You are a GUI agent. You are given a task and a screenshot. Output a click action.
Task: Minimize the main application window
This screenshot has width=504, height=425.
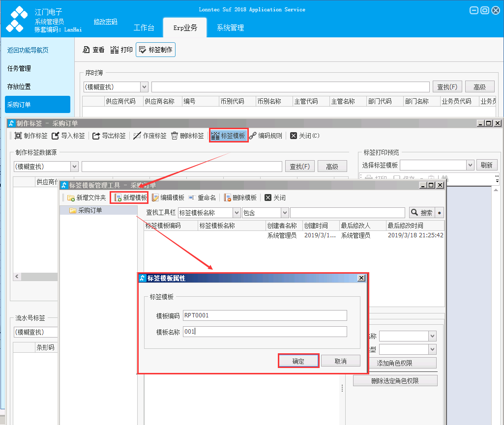(474, 10)
